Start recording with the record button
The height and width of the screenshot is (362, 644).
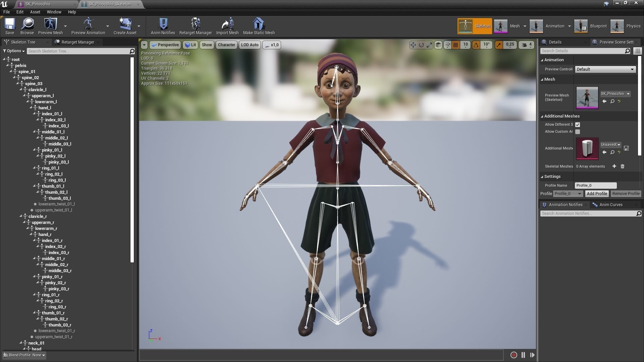[514, 355]
